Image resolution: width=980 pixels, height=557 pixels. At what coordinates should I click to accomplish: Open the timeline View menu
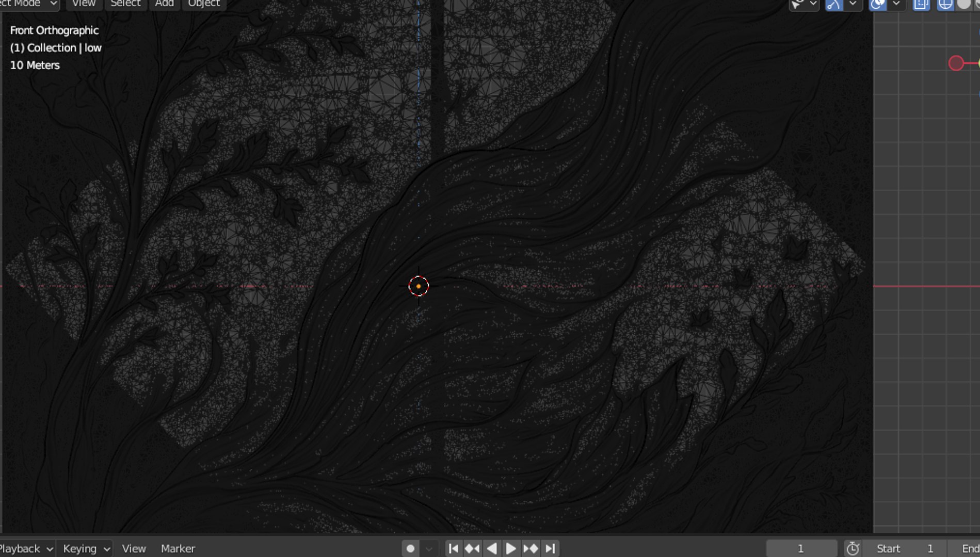point(134,548)
